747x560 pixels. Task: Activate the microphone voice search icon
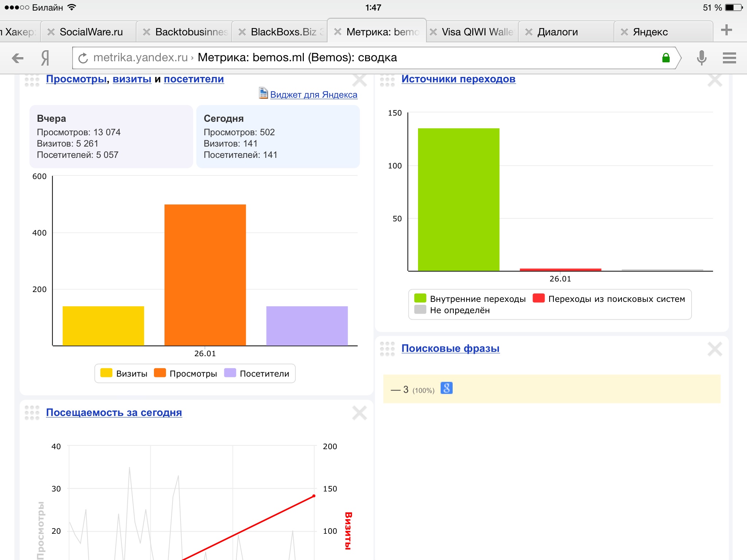tap(701, 58)
